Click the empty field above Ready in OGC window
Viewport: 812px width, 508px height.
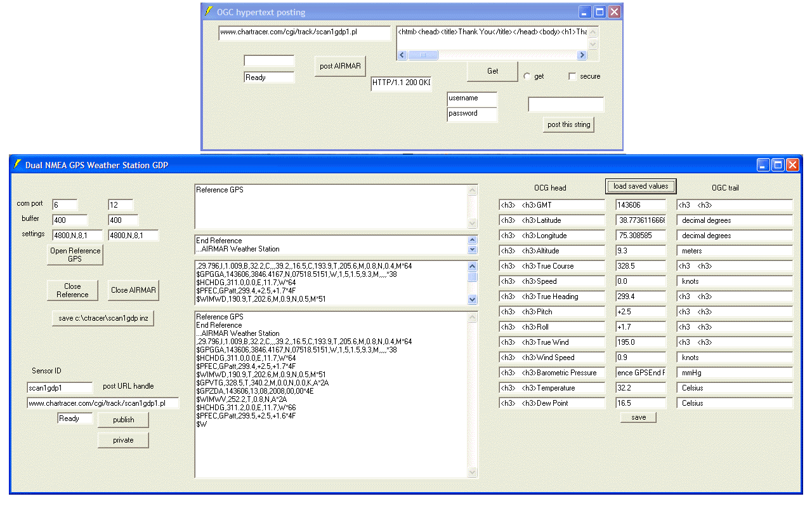click(269, 61)
